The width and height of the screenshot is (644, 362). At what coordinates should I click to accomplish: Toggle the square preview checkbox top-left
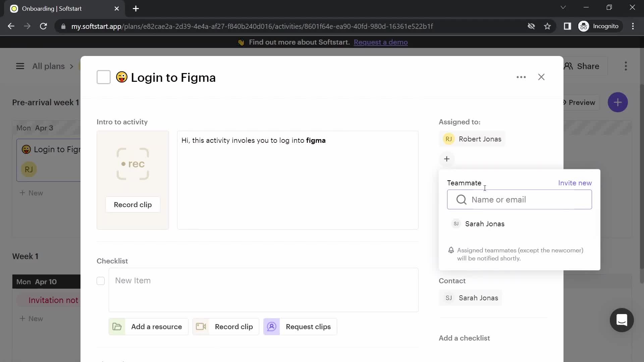click(x=104, y=77)
